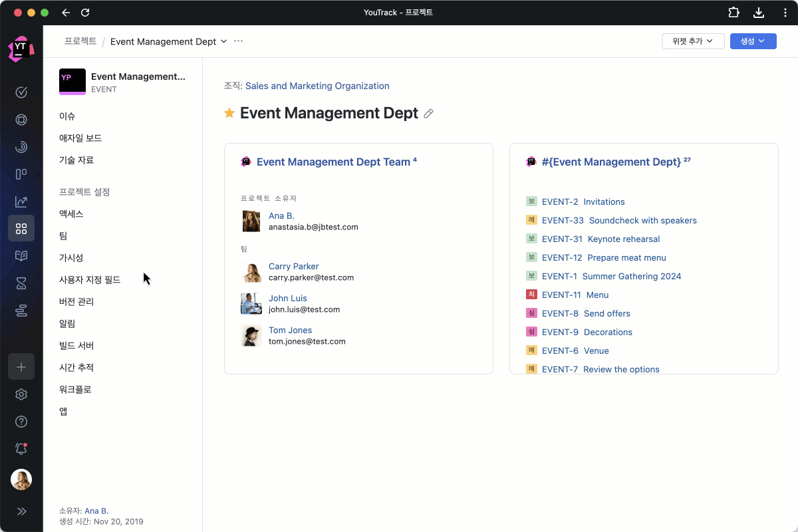The image size is (798, 532).
Task: Open Reports chart icon in sidebar
Action: pyautogui.click(x=21, y=201)
